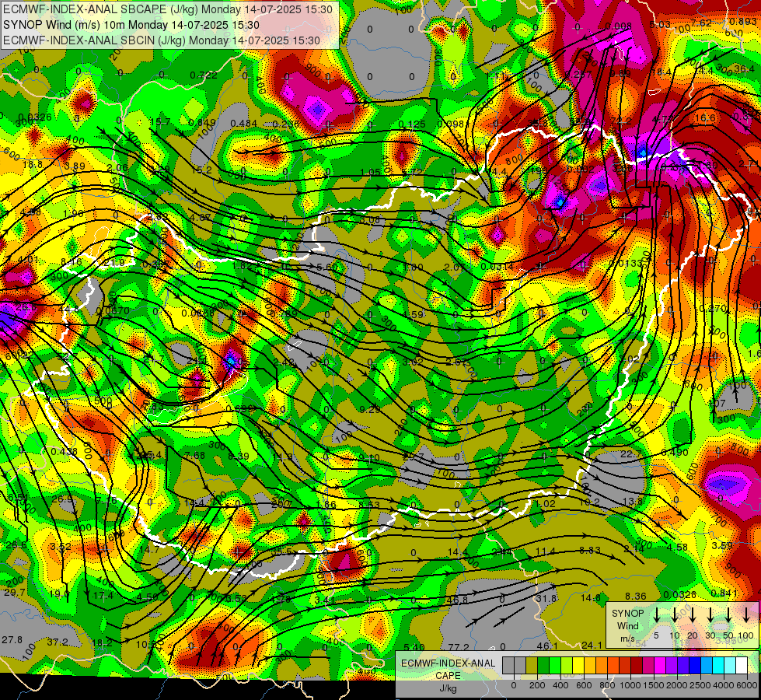Click the 30 m/s wind arrow in legend
This screenshot has width=761, height=700.
tap(710, 614)
